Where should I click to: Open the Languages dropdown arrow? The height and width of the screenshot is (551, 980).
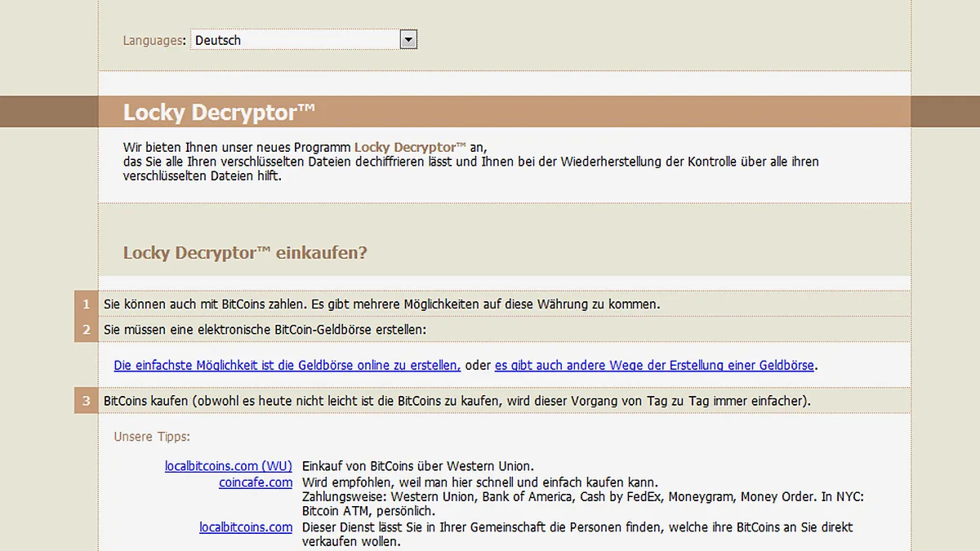pyautogui.click(x=409, y=40)
